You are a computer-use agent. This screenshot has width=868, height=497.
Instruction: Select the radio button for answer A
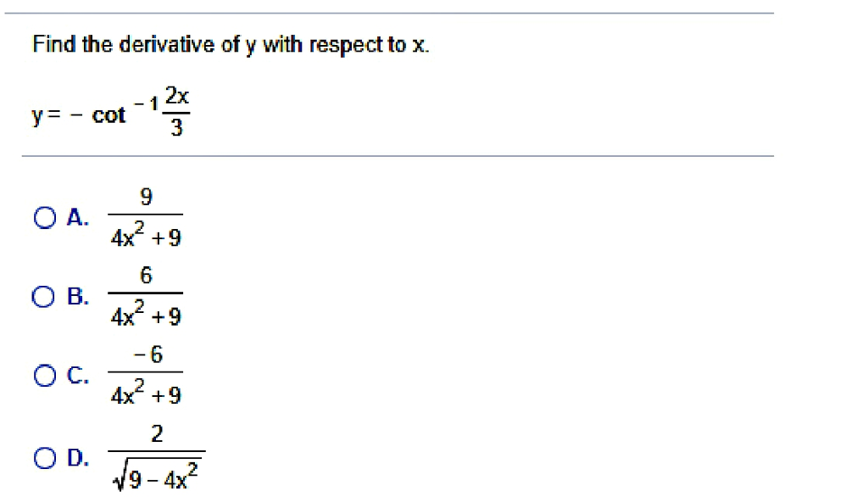point(43,218)
